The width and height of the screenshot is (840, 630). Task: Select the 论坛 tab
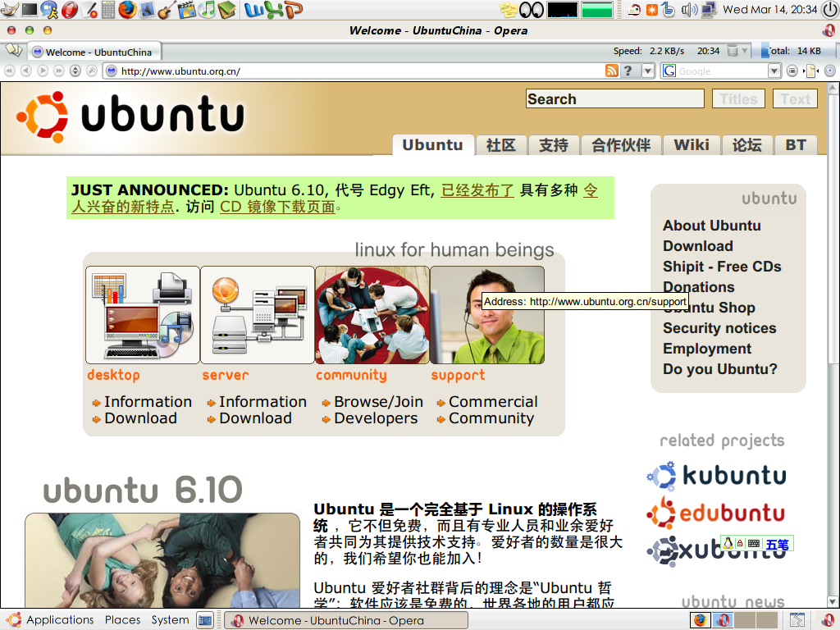tap(746, 144)
